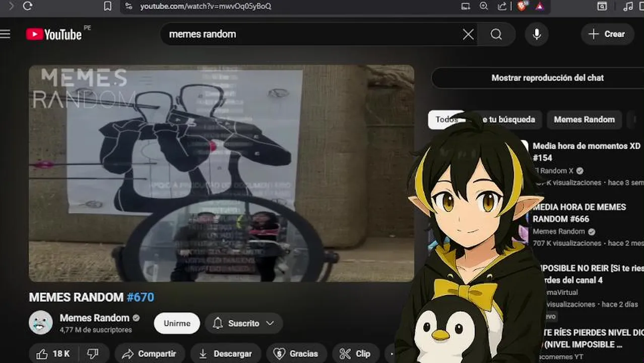Image resolution: width=644 pixels, height=363 pixels.
Task: Create a Clip with the scissors button
Action: click(355, 353)
